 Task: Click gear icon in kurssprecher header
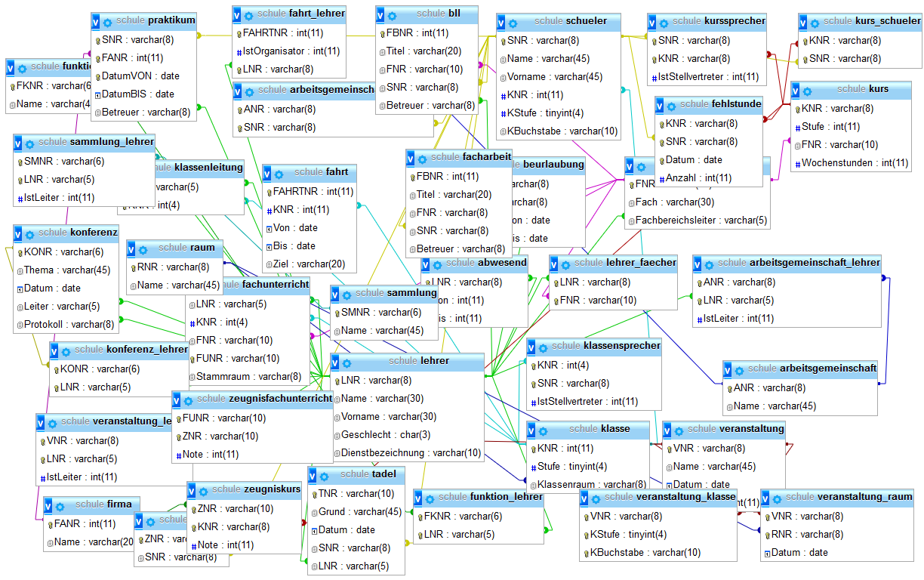(664, 22)
